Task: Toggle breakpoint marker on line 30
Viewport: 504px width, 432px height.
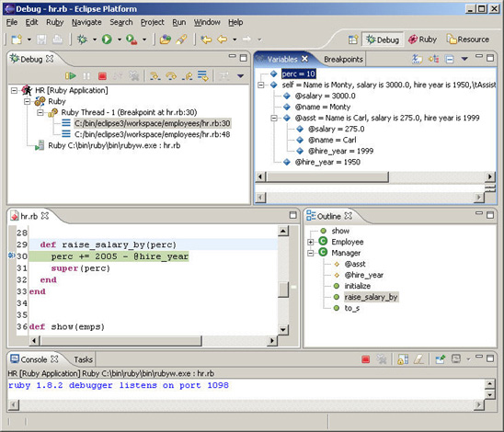Action: pyautogui.click(x=12, y=256)
